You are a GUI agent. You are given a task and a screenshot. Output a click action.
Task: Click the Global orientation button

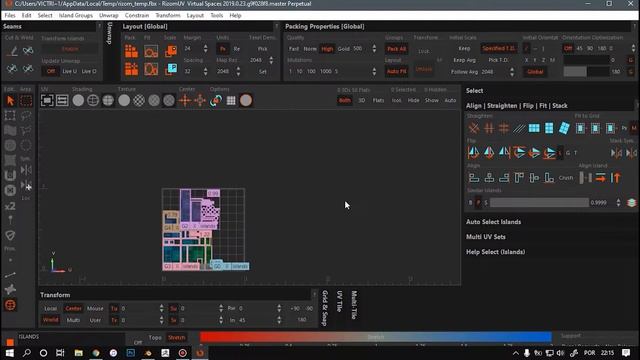535,72
